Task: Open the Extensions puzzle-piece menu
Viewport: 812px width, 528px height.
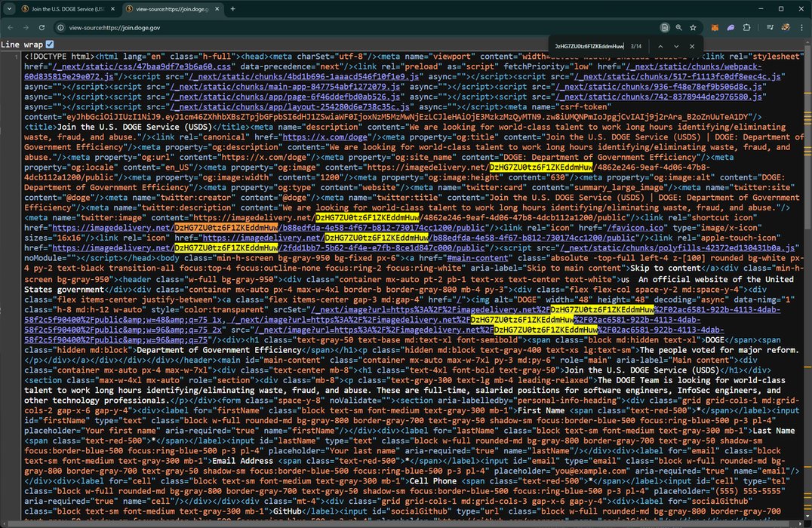Action: tap(747, 27)
